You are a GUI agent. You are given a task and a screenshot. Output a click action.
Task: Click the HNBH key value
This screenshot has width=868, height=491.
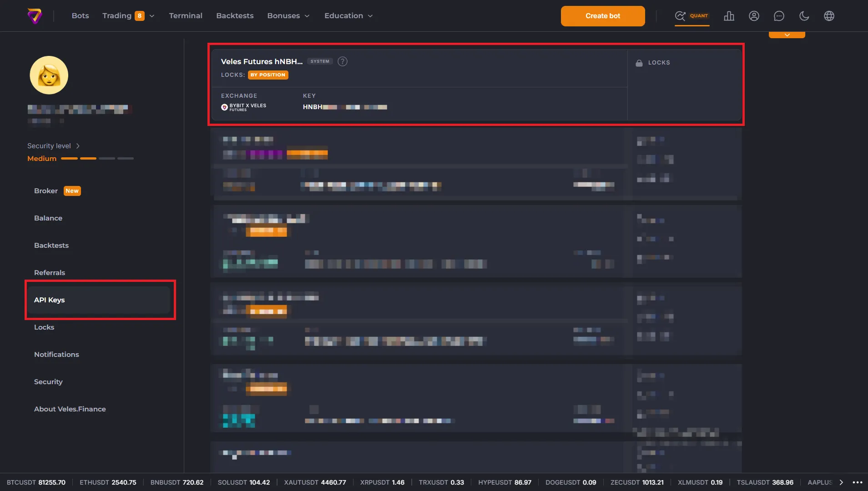345,107
